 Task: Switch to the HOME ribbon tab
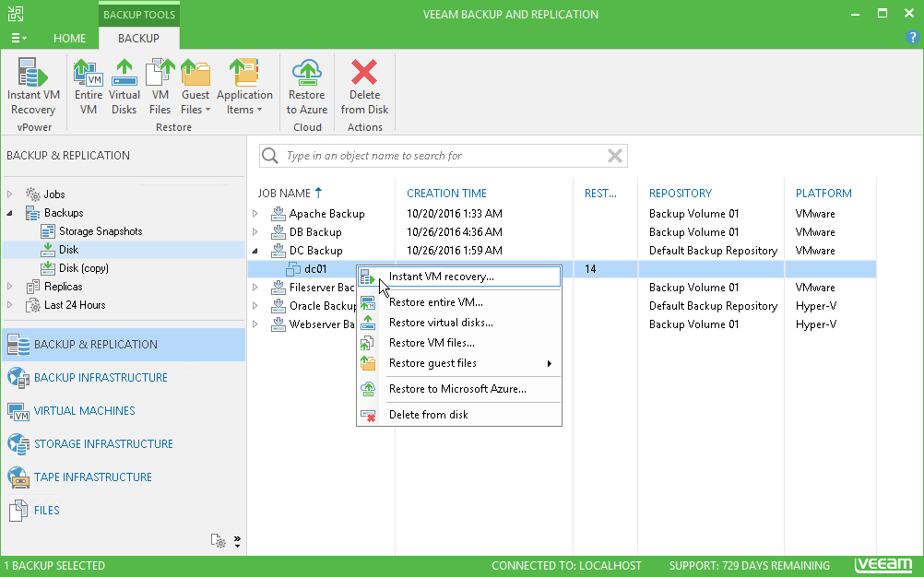pyautogui.click(x=69, y=39)
